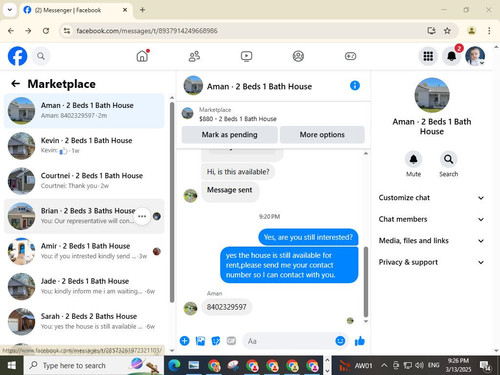The image size is (500, 375).
Task: Open the Kevin 2 Beds 1 Bath conversation
Action: 84,146
